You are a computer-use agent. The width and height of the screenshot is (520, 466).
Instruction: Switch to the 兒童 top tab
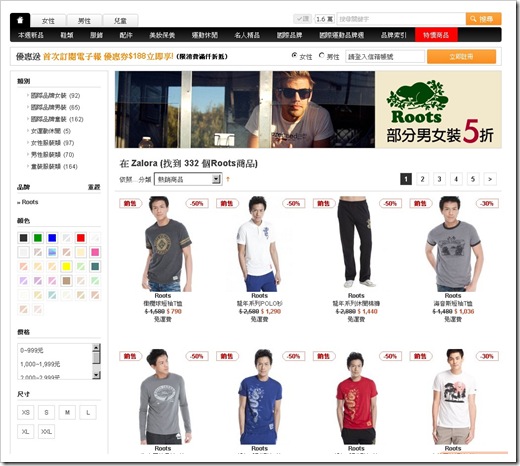[x=120, y=21]
